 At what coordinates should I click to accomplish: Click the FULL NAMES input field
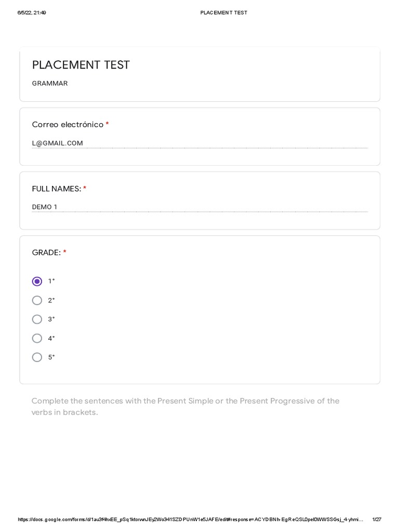(200, 207)
